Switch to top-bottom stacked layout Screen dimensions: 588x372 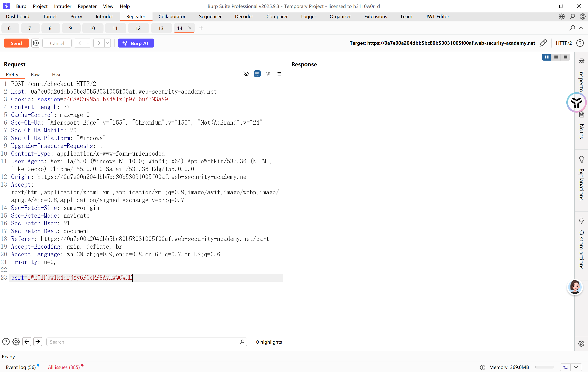tap(556, 57)
